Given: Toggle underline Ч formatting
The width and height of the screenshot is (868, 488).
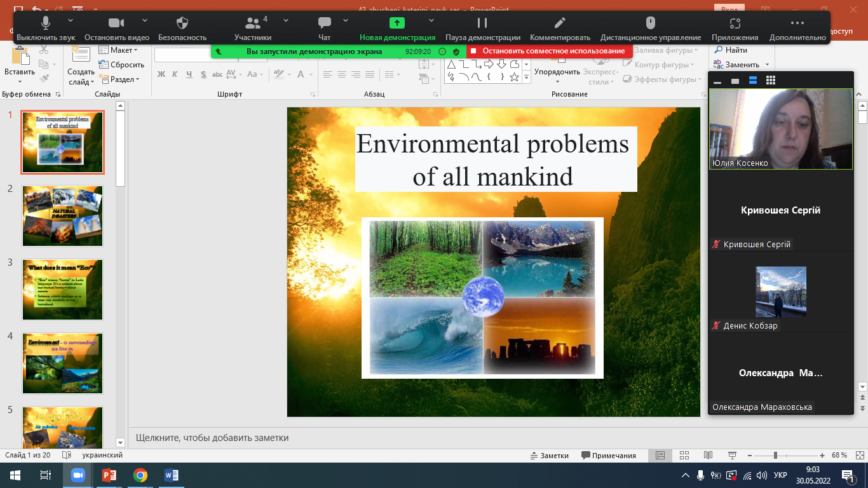Looking at the screenshot, I should [189, 74].
